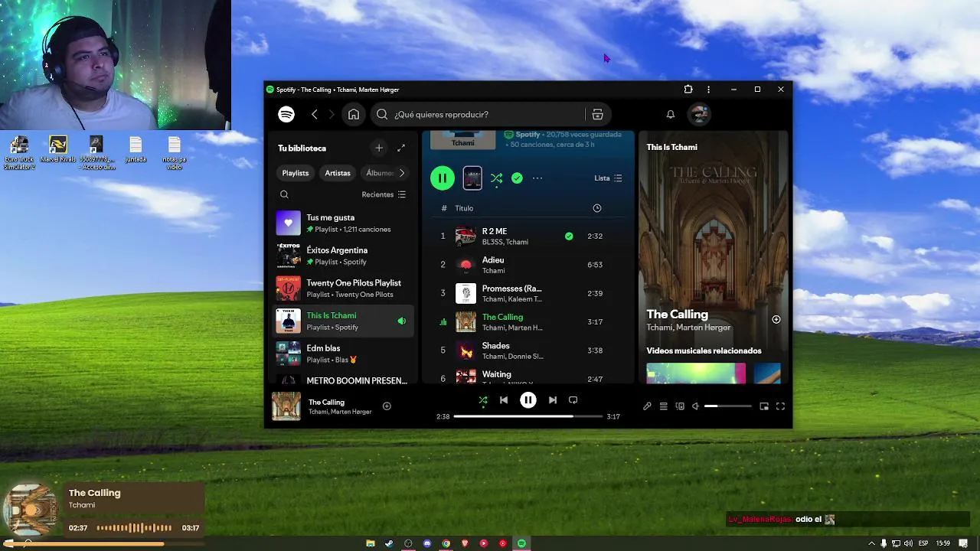Toggle the repeat button
Viewport: 980px width, 551px height.
573,399
